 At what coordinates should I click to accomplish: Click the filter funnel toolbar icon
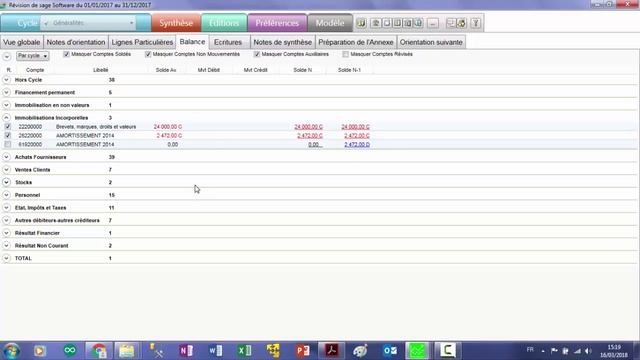[x=476, y=23]
